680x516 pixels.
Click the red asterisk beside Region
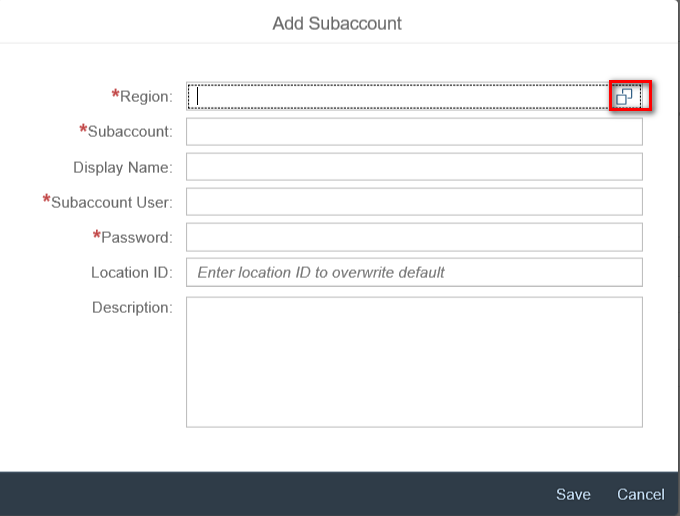tap(115, 95)
